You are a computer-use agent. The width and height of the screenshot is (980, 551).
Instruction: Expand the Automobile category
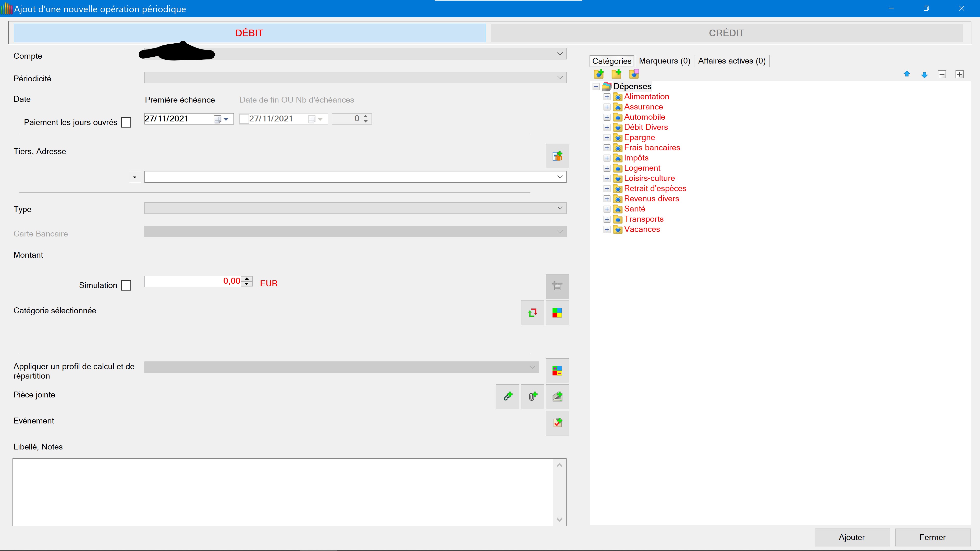(607, 117)
